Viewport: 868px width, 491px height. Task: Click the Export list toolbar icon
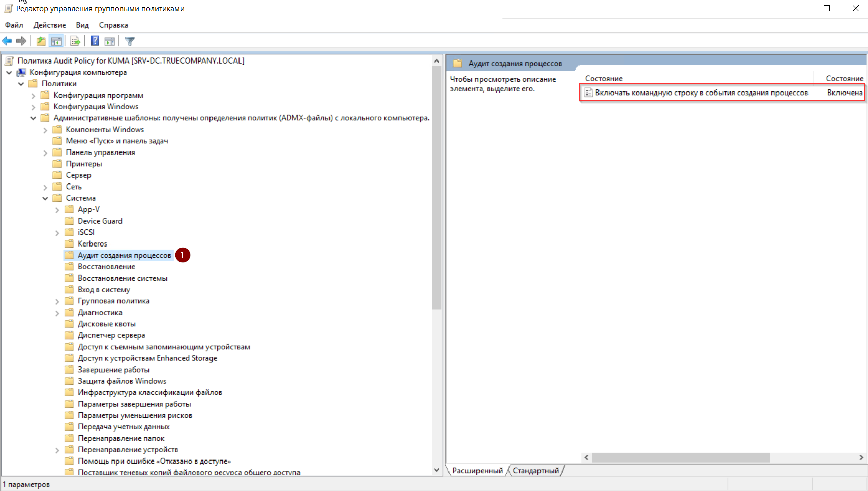click(x=75, y=41)
